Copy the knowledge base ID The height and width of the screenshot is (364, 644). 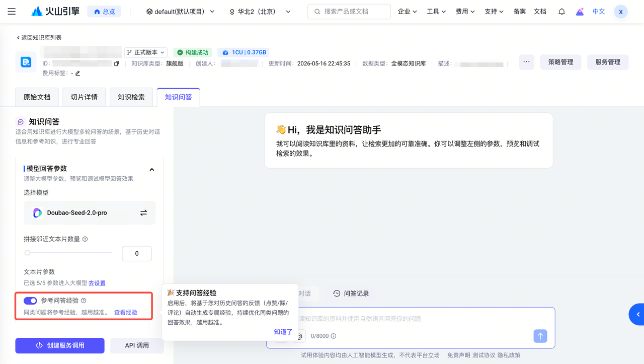117,64
